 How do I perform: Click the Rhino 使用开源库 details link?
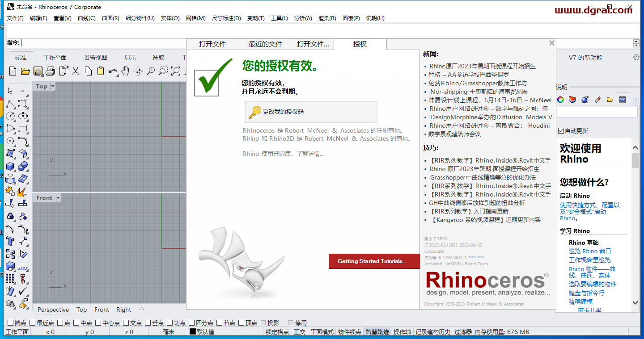pos(283,154)
